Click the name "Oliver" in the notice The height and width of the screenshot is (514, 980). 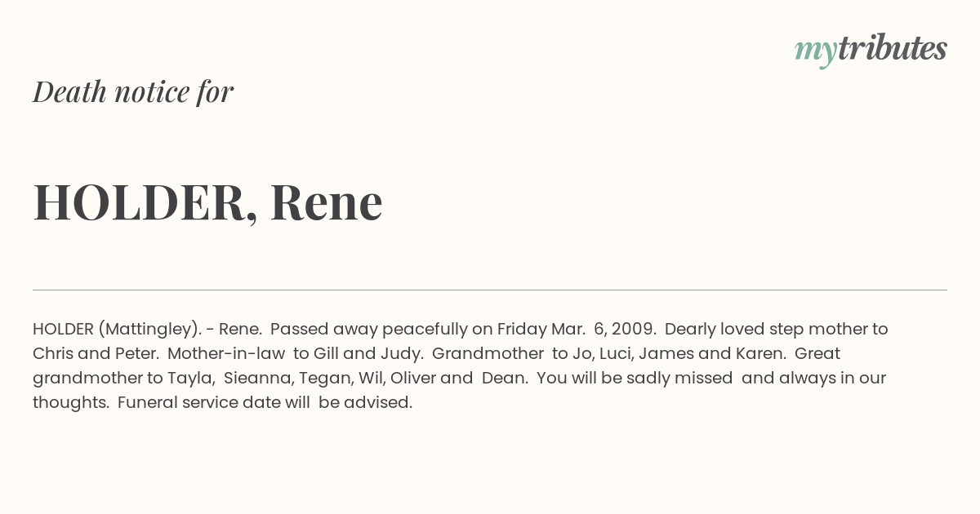[x=415, y=379]
